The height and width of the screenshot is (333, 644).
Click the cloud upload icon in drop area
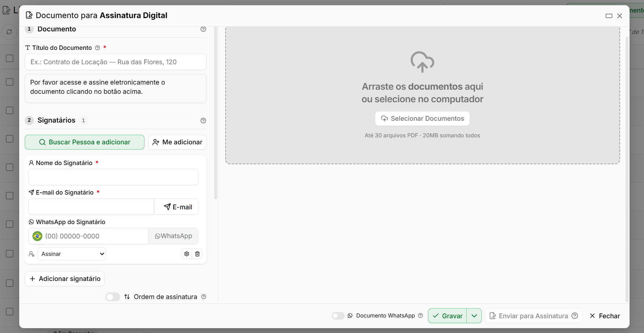[x=422, y=62]
